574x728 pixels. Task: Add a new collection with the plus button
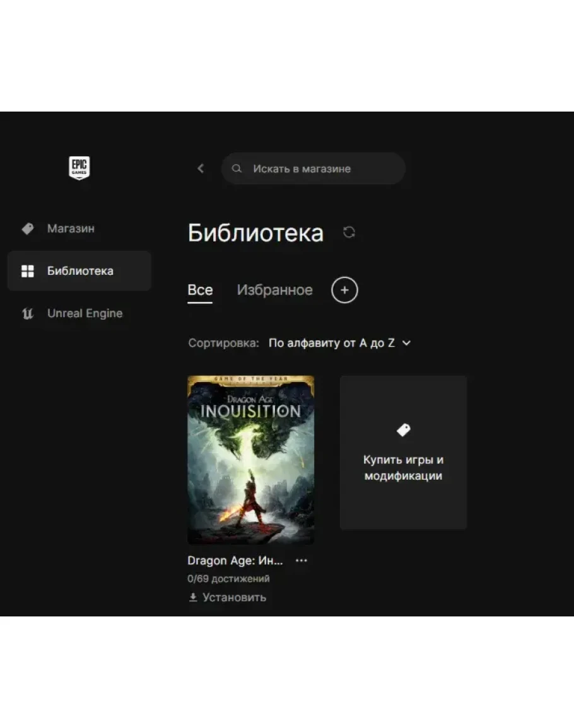344,290
